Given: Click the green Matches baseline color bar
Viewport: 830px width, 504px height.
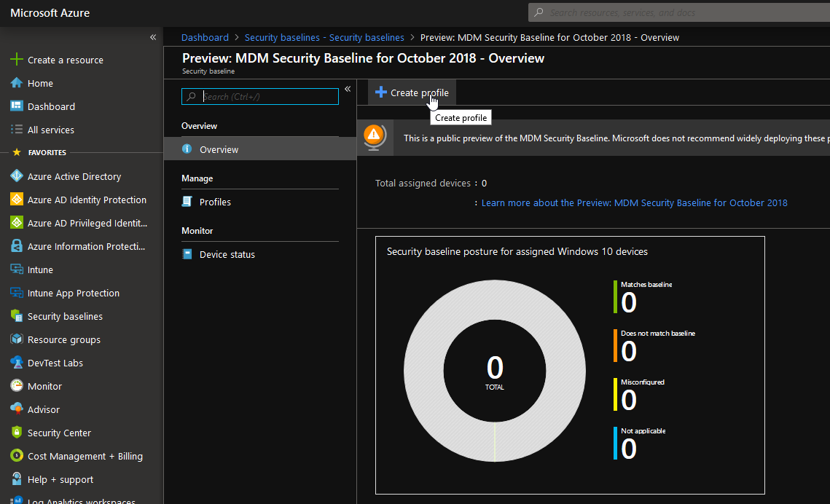Looking at the screenshot, I should [615, 296].
